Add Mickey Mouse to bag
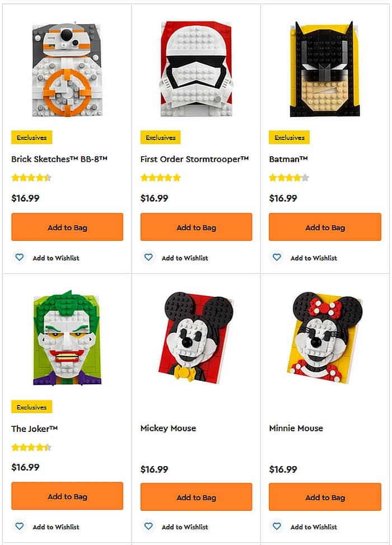The image size is (392, 545). coord(196,496)
